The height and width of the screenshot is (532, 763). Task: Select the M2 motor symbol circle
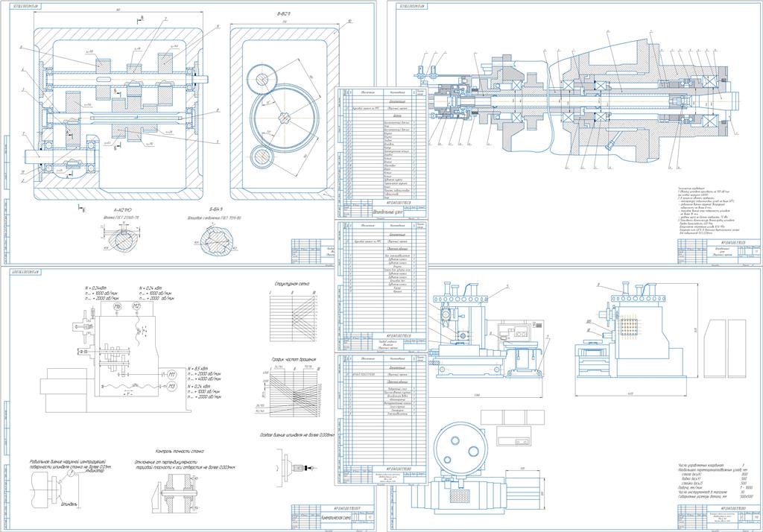point(136,306)
